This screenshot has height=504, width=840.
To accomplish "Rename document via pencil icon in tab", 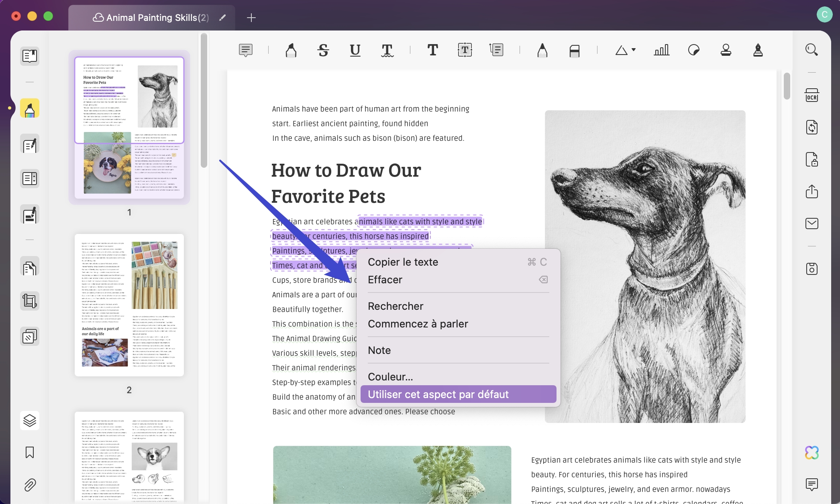I will click(x=222, y=18).
